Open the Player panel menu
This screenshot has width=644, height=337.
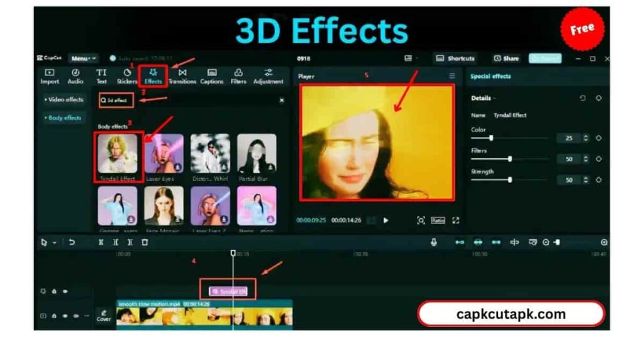(452, 76)
